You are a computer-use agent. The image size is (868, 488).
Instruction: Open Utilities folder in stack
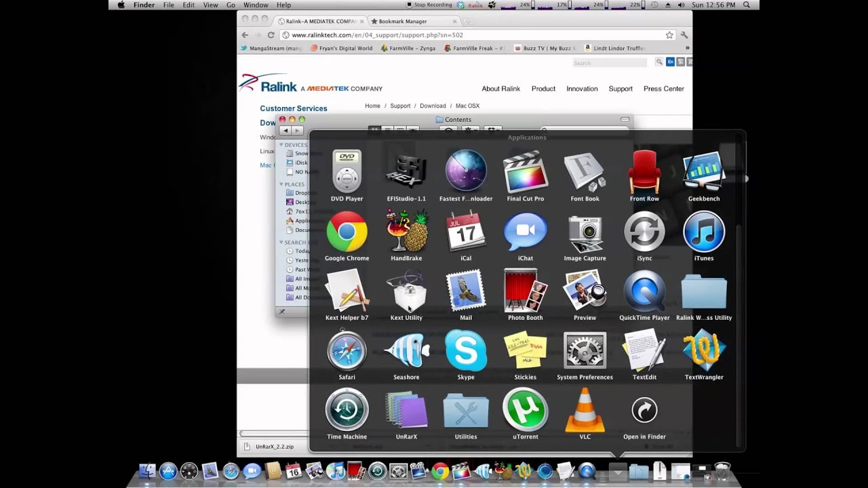pos(466,411)
